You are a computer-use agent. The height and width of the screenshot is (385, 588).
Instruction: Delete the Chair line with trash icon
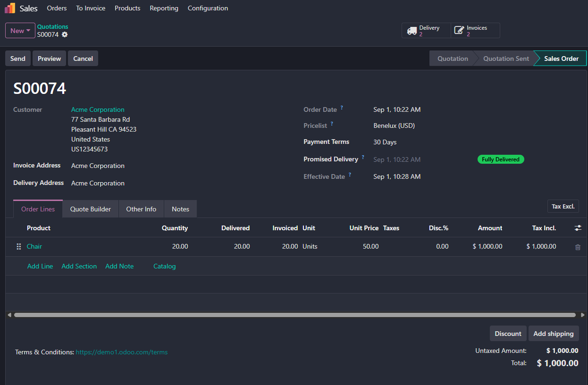point(578,247)
